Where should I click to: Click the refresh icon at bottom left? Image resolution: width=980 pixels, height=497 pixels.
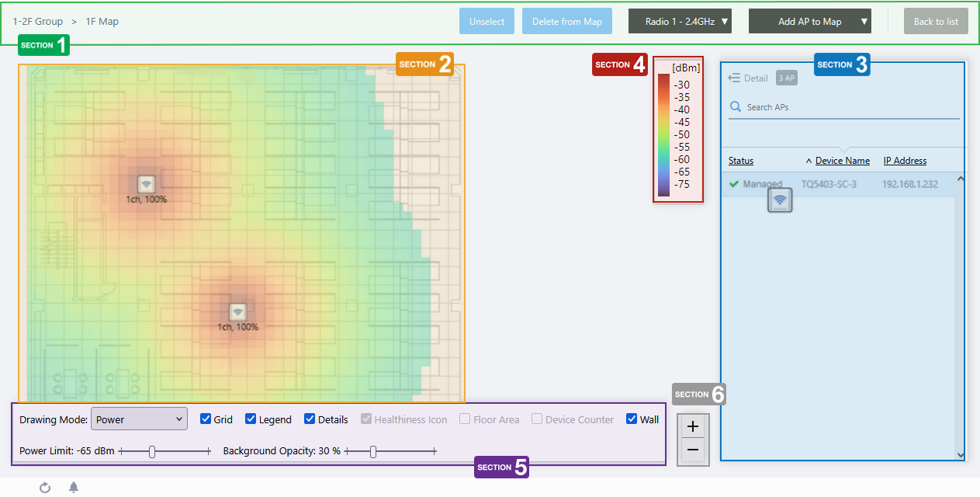point(45,488)
